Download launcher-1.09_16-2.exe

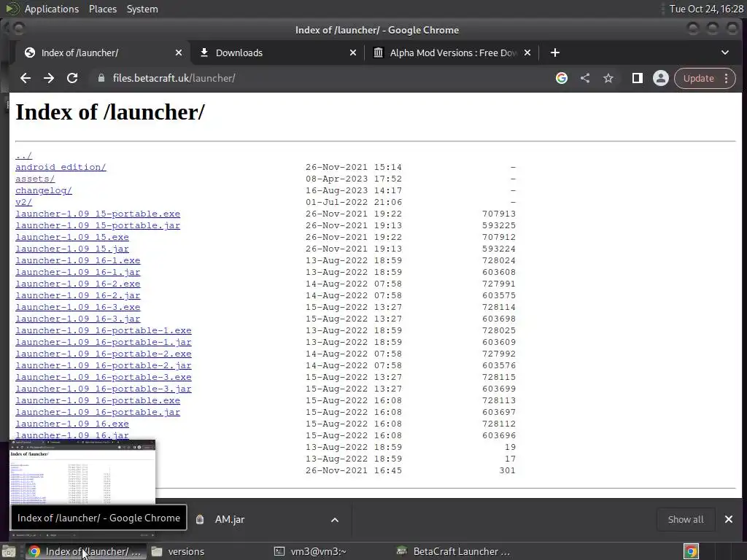click(77, 284)
